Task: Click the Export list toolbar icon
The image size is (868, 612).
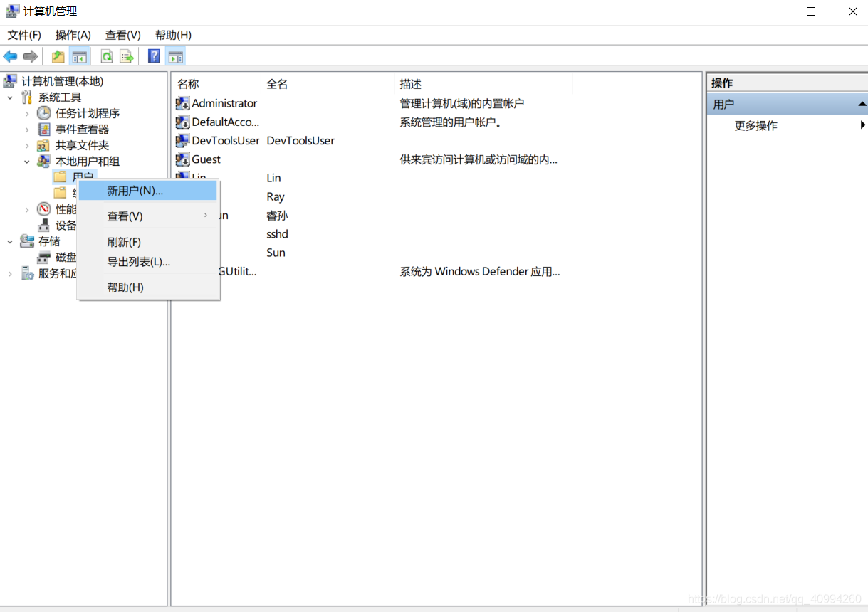Action: 127,56
